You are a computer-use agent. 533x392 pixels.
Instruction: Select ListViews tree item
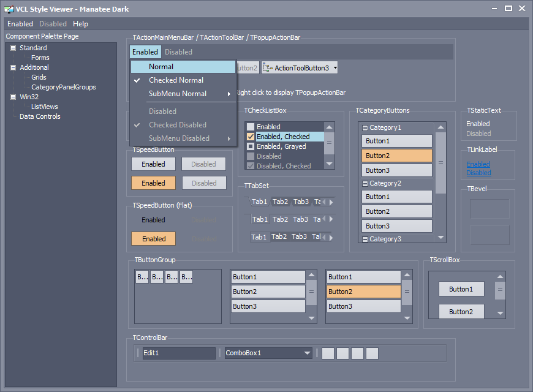pos(44,107)
